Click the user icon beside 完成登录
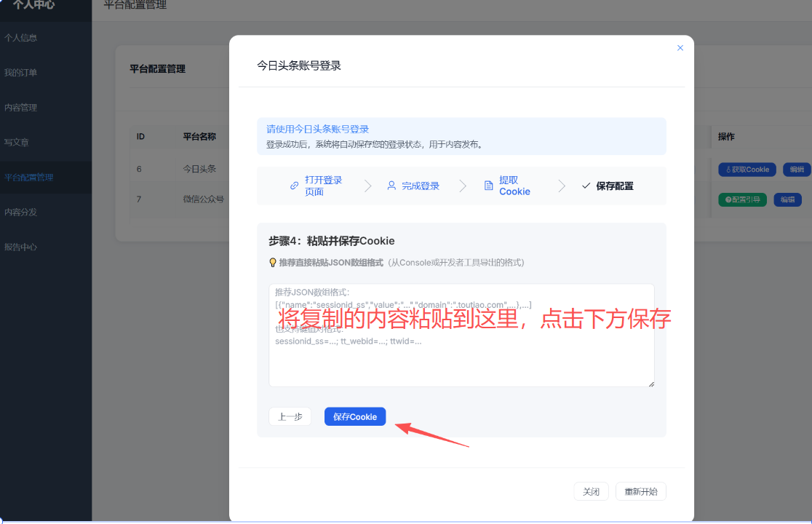Viewport: 812px width, 524px height. coord(391,186)
